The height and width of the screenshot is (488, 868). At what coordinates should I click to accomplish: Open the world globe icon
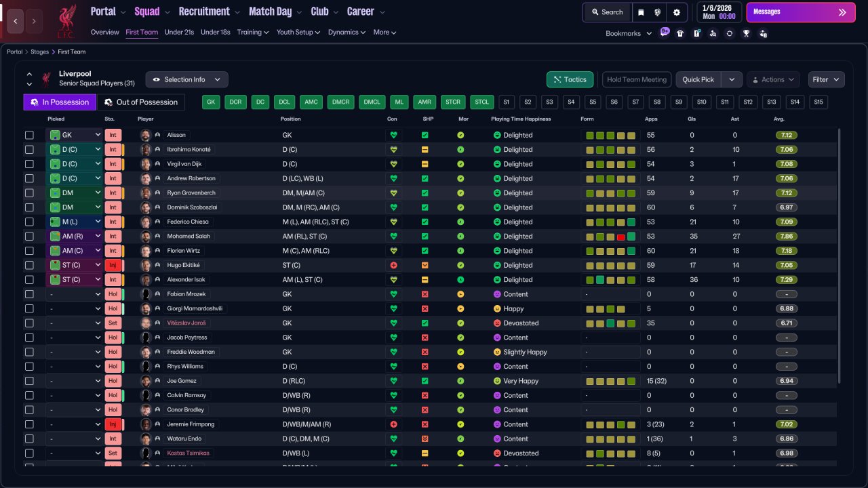pyautogui.click(x=657, y=12)
